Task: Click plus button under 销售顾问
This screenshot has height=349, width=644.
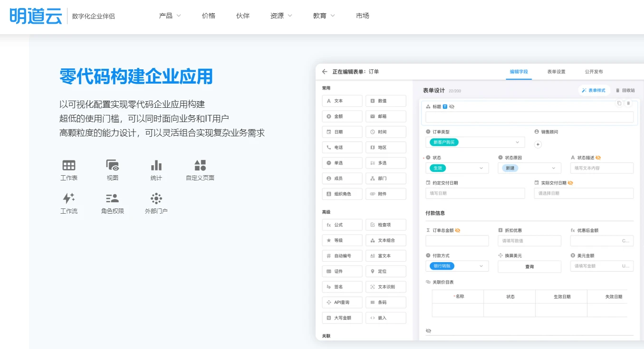Action: click(538, 144)
